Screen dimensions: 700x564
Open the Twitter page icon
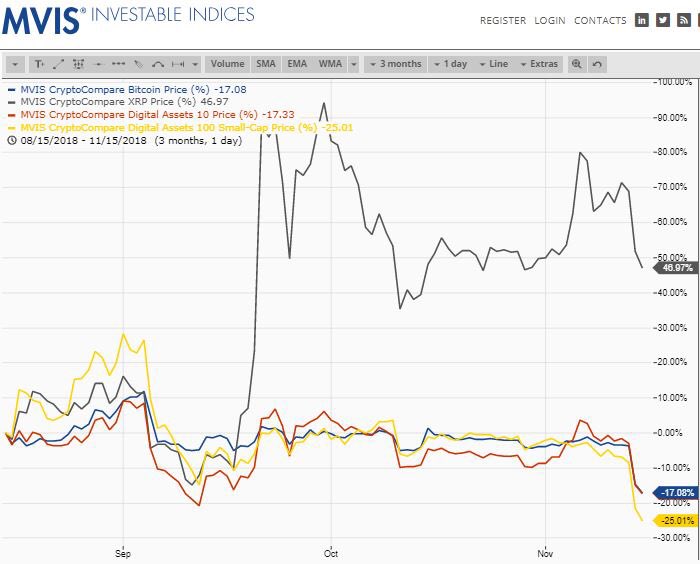(x=663, y=20)
